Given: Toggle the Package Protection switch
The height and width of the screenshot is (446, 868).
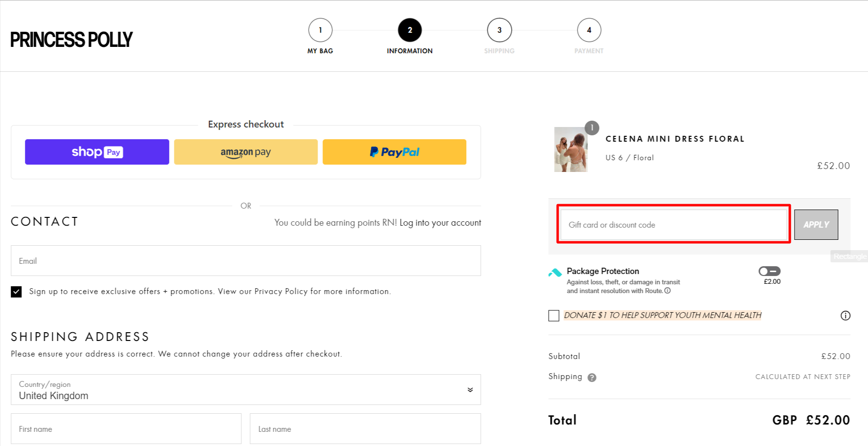Looking at the screenshot, I should pos(769,271).
